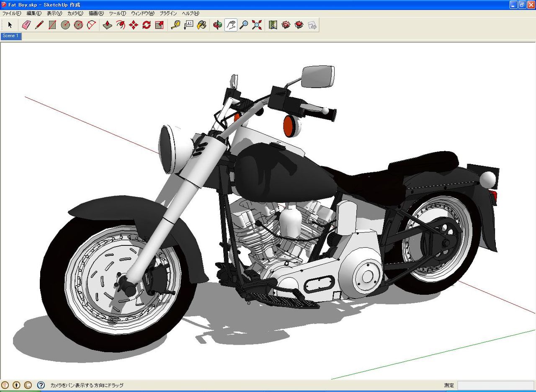Open the ウィンドウ(W) menu
The width and height of the screenshot is (536, 392).
point(142,13)
